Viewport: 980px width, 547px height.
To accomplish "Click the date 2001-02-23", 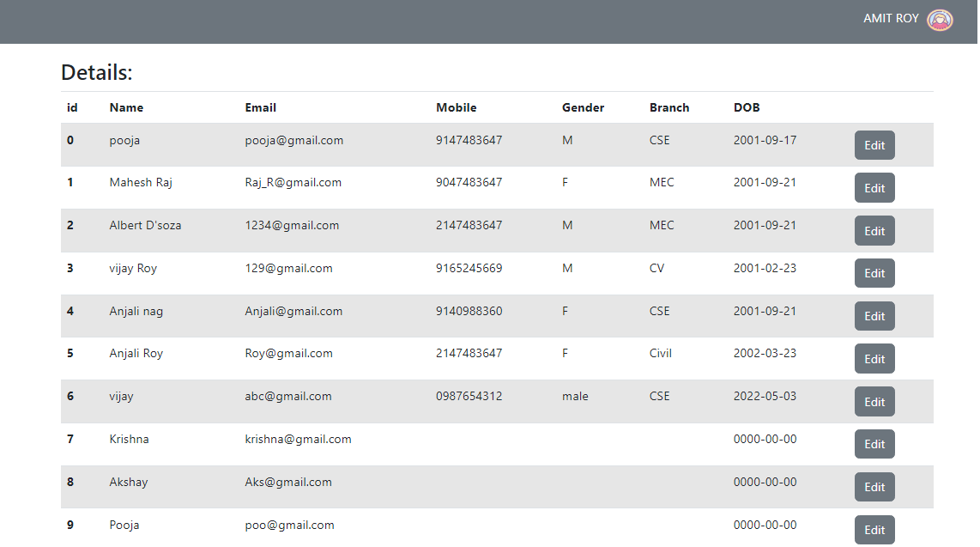I will (765, 268).
